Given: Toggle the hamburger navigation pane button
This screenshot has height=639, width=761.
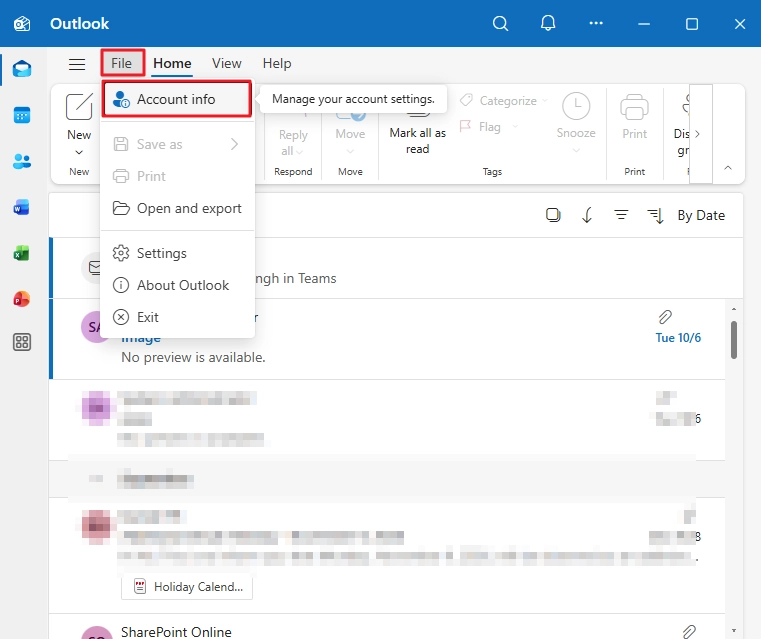Looking at the screenshot, I should click(77, 64).
